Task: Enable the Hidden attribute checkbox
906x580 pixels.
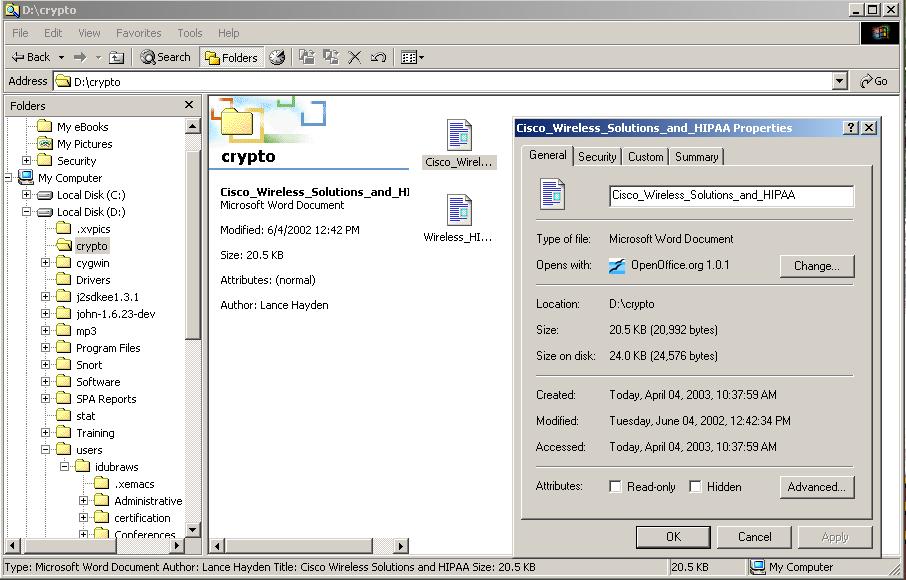Action: [x=696, y=486]
